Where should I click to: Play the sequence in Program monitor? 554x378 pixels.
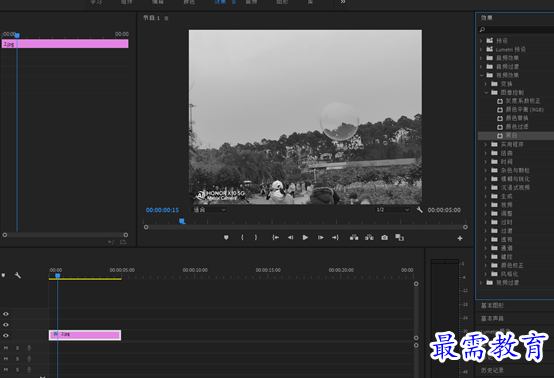pos(305,238)
